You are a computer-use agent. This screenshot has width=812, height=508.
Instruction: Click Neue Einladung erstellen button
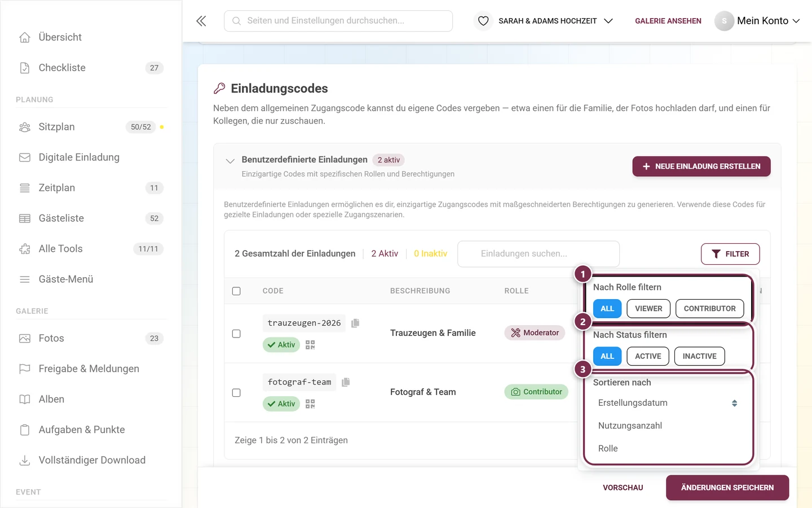(x=701, y=167)
